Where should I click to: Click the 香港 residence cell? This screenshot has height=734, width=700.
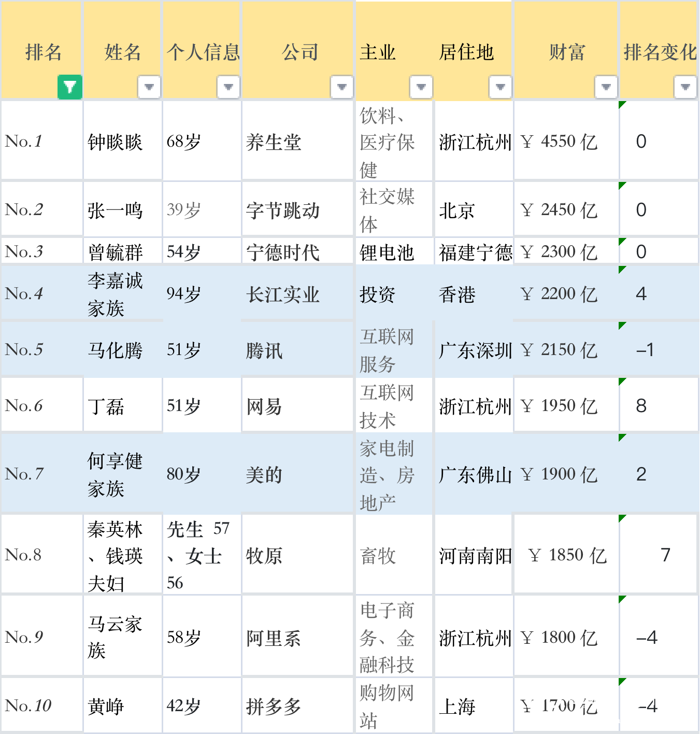(x=474, y=293)
